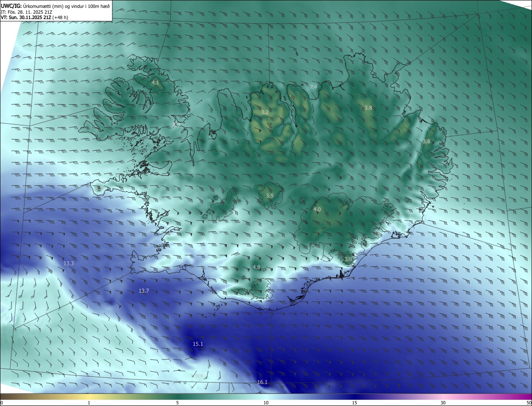
Task: Click the 4.8 value label on the map
Action: tap(256, 267)
